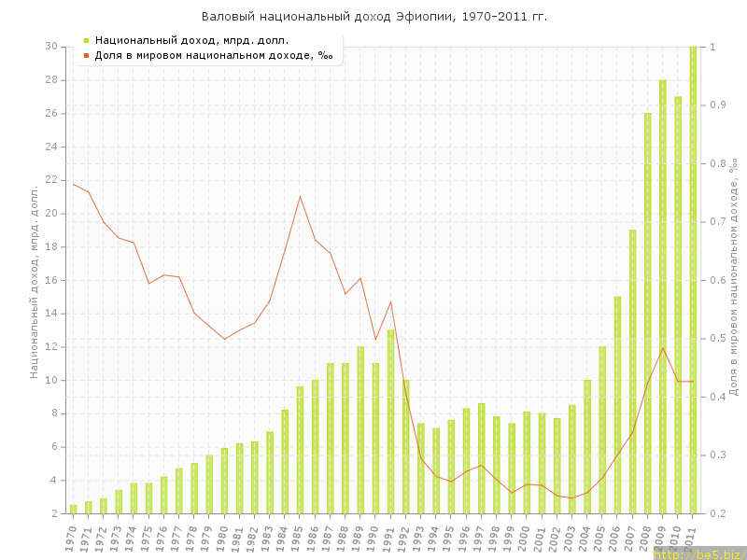Select the tallest green bar for 2011
This screenshot has height=560, width=747.
(693, 280)
